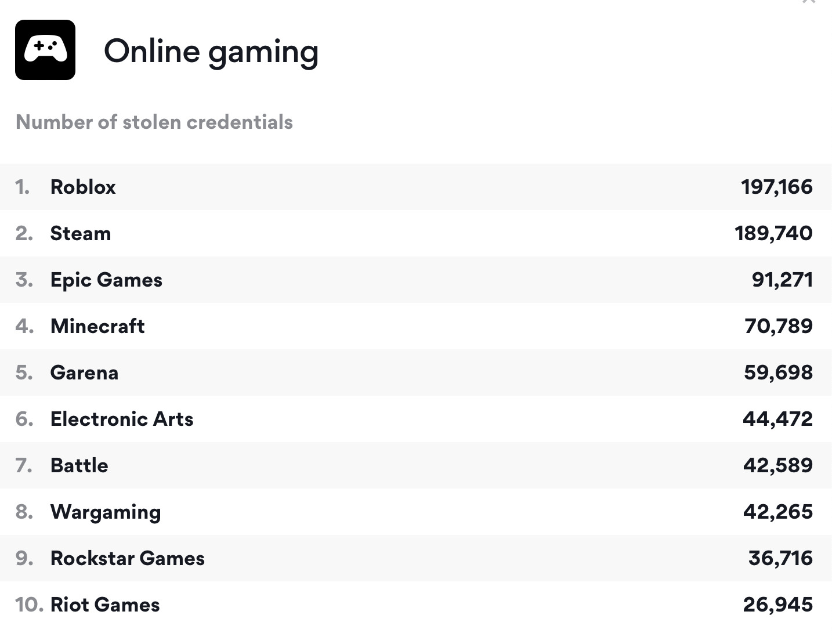Click the 36,716 count for Rockstar Games
The image size is (832, 644).
click(x=780, y=558)
